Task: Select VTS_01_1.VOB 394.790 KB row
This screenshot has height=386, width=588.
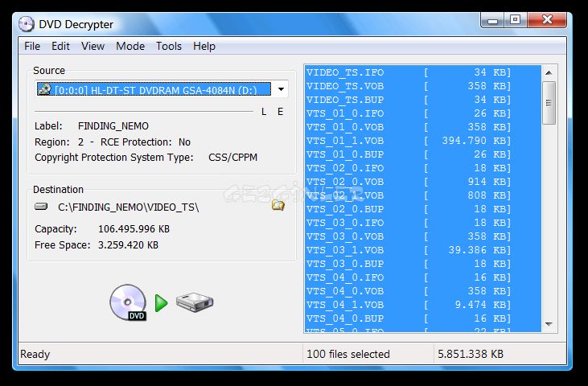Action: click(423, 141)
